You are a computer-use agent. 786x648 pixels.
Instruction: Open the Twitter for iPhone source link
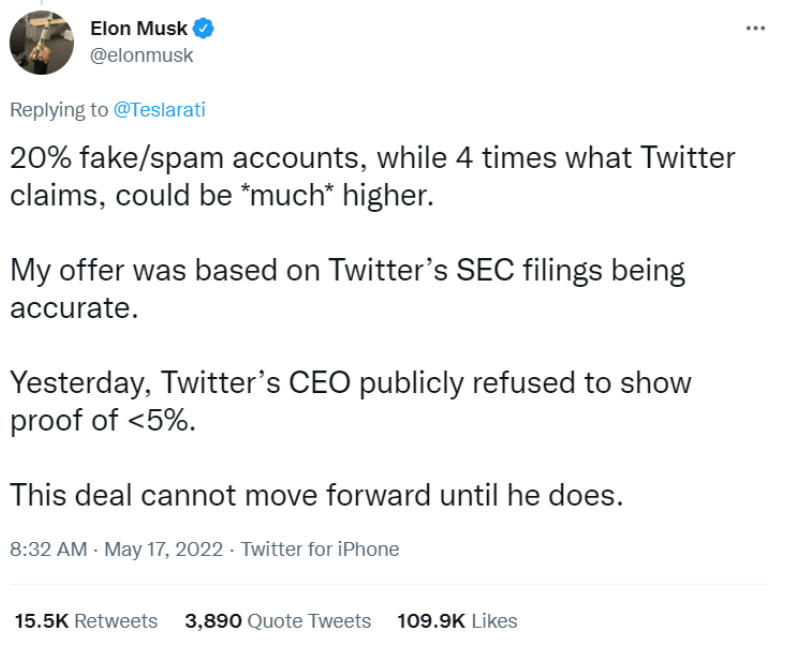pos(320,549)
